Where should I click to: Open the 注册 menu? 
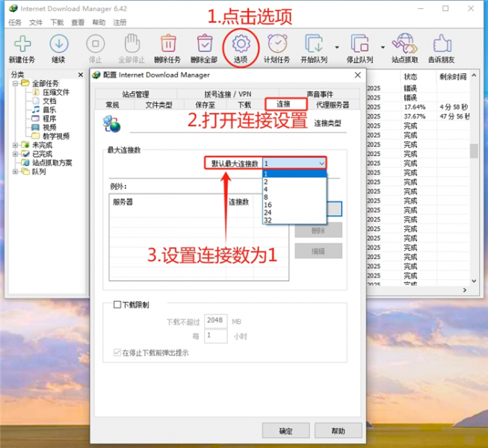(120, 22)
